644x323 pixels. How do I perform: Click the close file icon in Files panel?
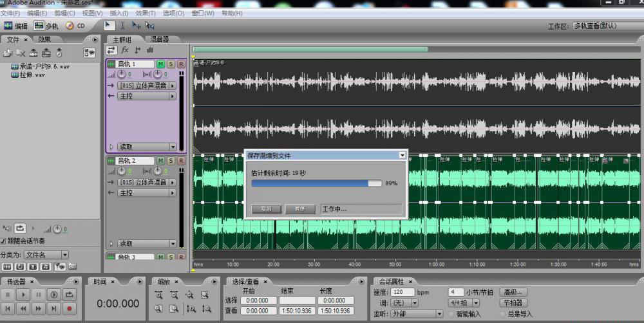(21, 53)
